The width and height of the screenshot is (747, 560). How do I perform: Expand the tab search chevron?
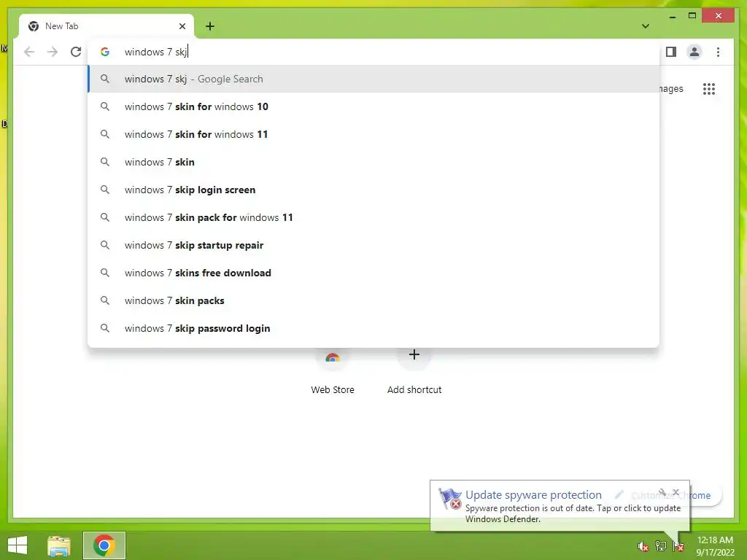click(646, 26)
